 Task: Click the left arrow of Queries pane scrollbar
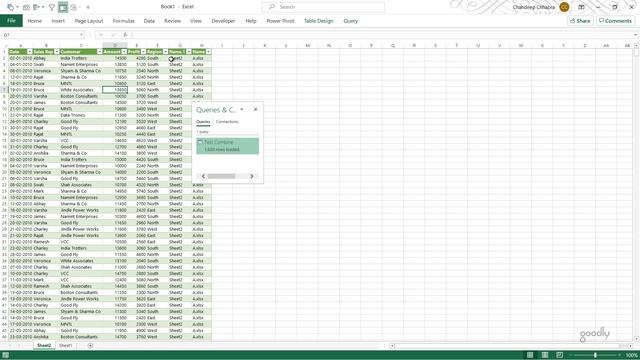pos(203,176)
